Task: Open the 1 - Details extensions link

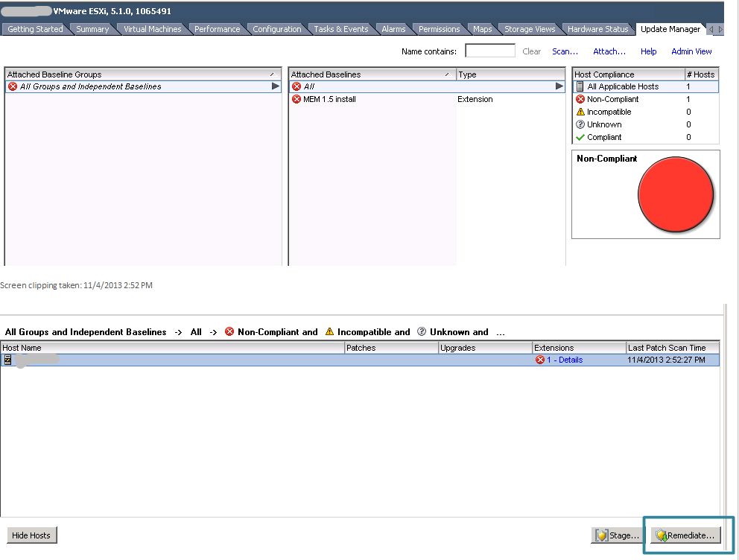Action: click(x=565, y=360)
